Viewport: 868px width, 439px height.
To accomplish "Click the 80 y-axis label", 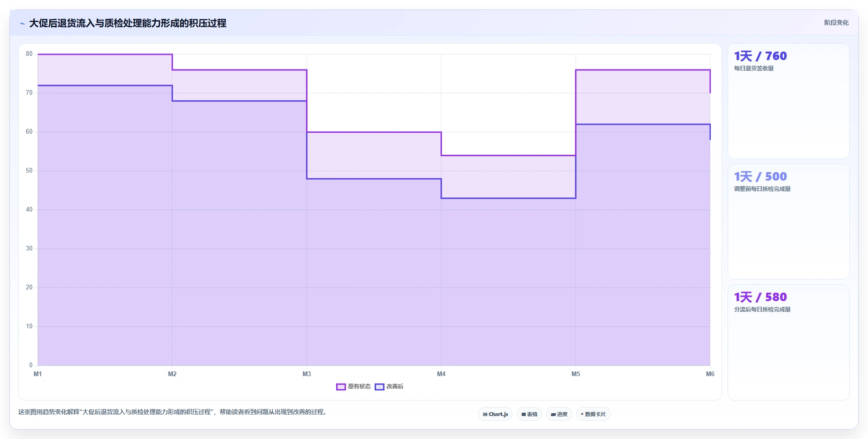I will (x=29, y=54).
